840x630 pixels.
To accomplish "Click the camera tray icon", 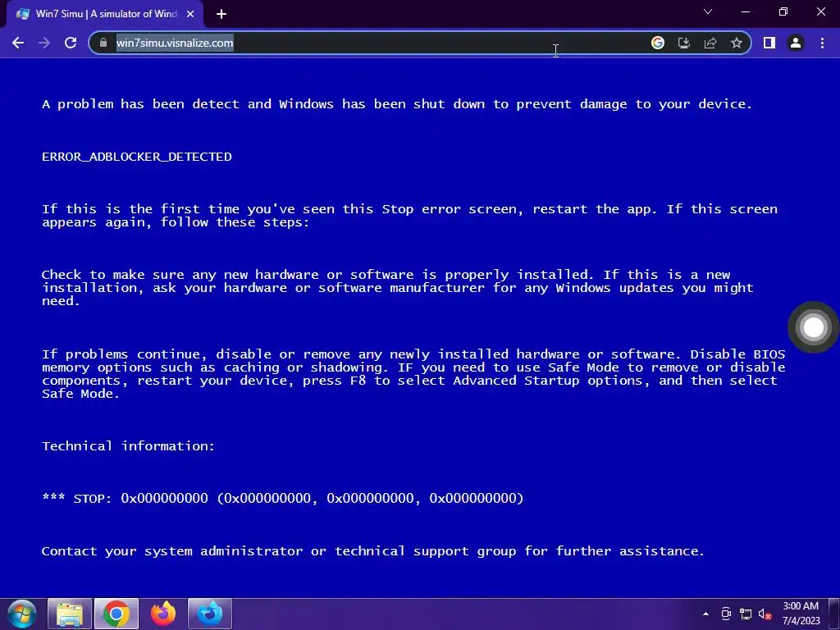I will point(726,614).
